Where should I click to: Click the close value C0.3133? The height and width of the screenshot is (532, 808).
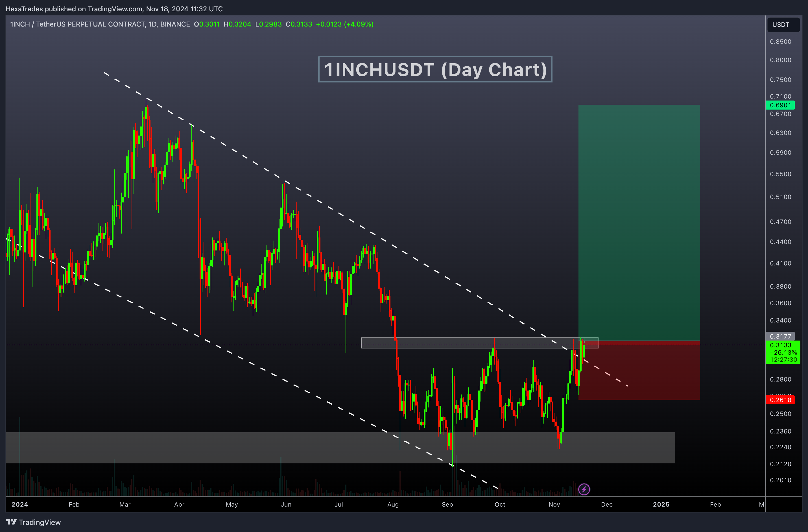299,24
